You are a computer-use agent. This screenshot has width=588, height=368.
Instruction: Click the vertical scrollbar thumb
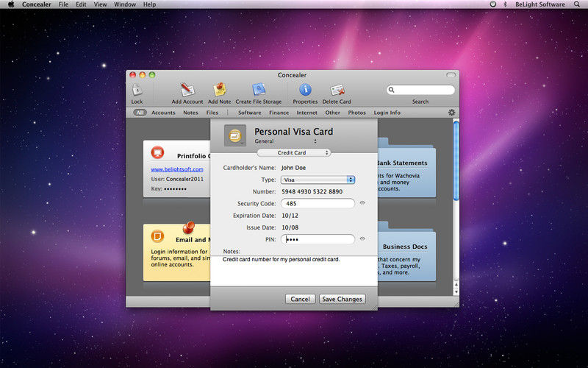click(456, 160)
